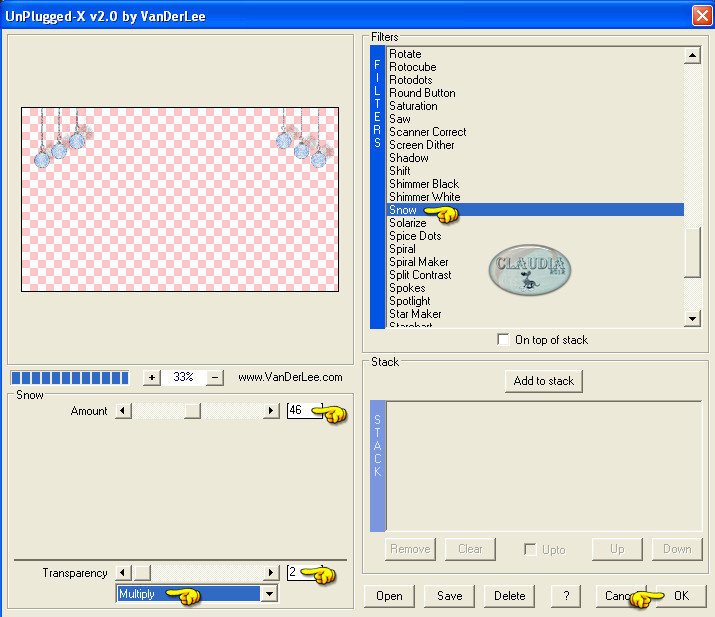Click the Filters list scrollbar thumb
715x617 pixels.
(692, 252)
